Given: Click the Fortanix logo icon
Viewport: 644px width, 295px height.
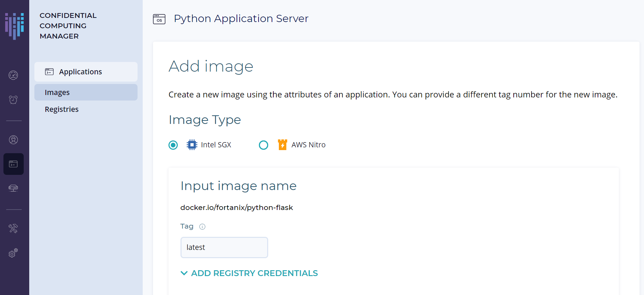Looking at the screenshot, I should (14, 26).
